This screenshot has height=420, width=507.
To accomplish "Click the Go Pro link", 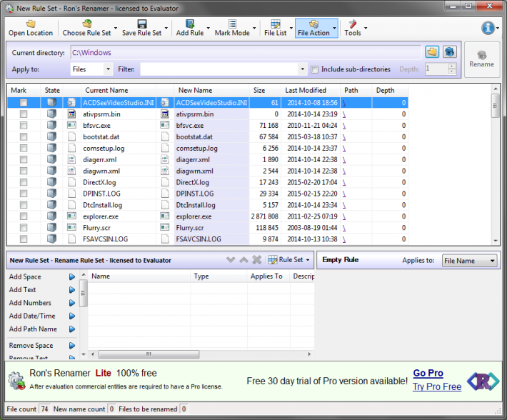I will [x=428, y=373].
